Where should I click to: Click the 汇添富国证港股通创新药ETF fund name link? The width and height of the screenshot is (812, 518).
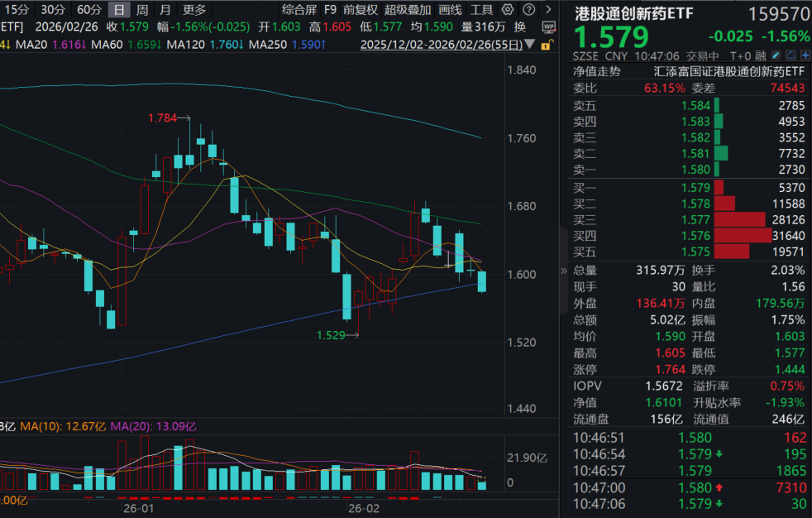coord(726,73)
